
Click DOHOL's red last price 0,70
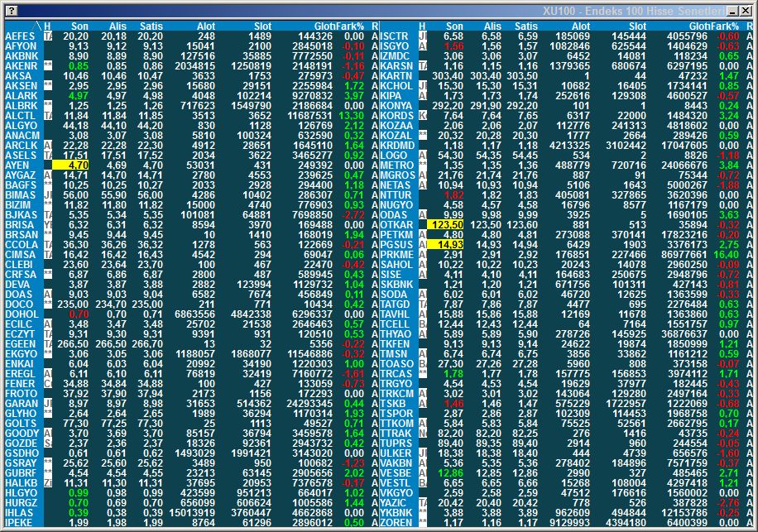79,314
